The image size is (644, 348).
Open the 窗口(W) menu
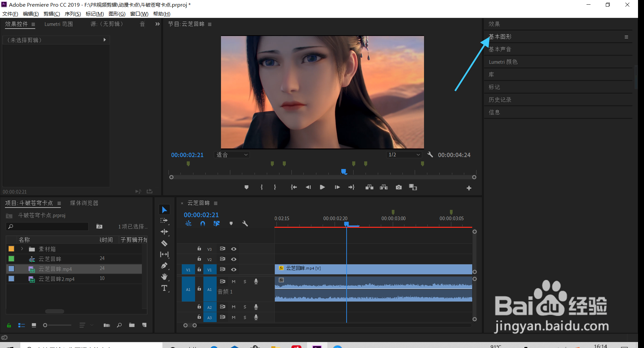[x=139, y=14]
